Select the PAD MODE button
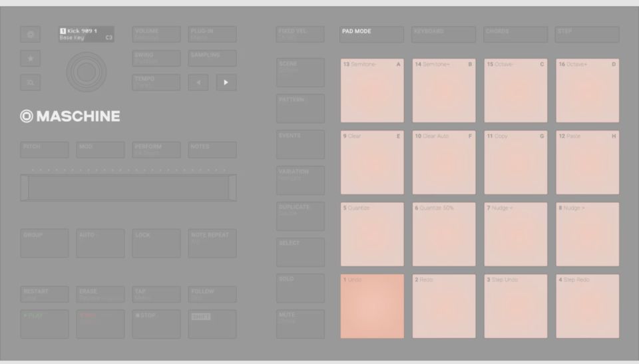 point(371,35)
